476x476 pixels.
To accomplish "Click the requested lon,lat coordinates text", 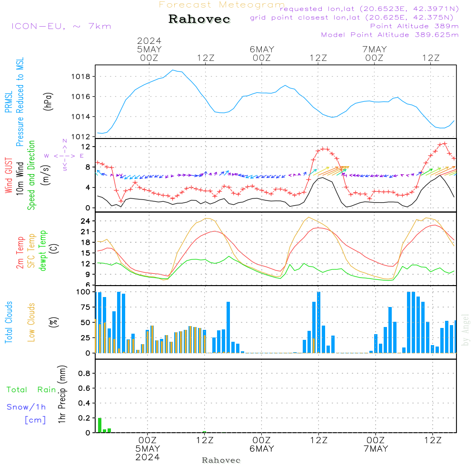I will (x=369, y=9).
